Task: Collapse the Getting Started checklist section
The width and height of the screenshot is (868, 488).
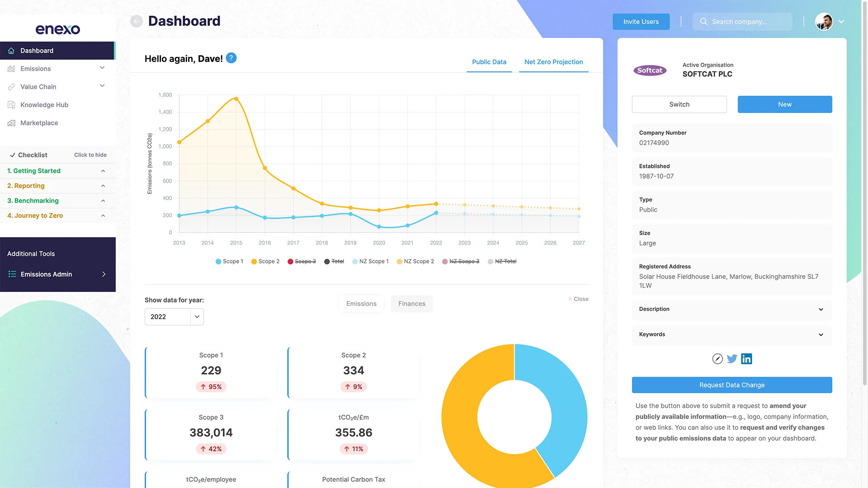Action: [x=103, y=171]
